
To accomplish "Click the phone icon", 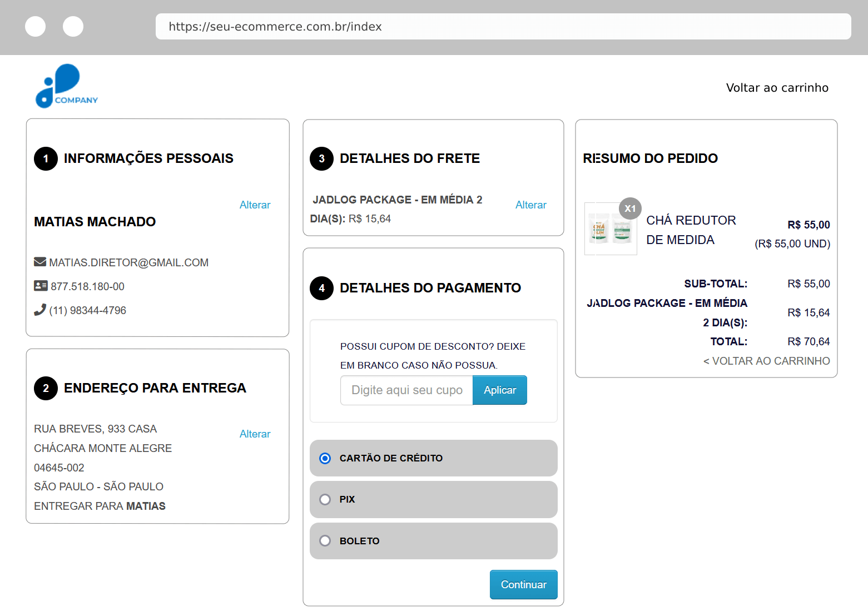I will 40,310.
